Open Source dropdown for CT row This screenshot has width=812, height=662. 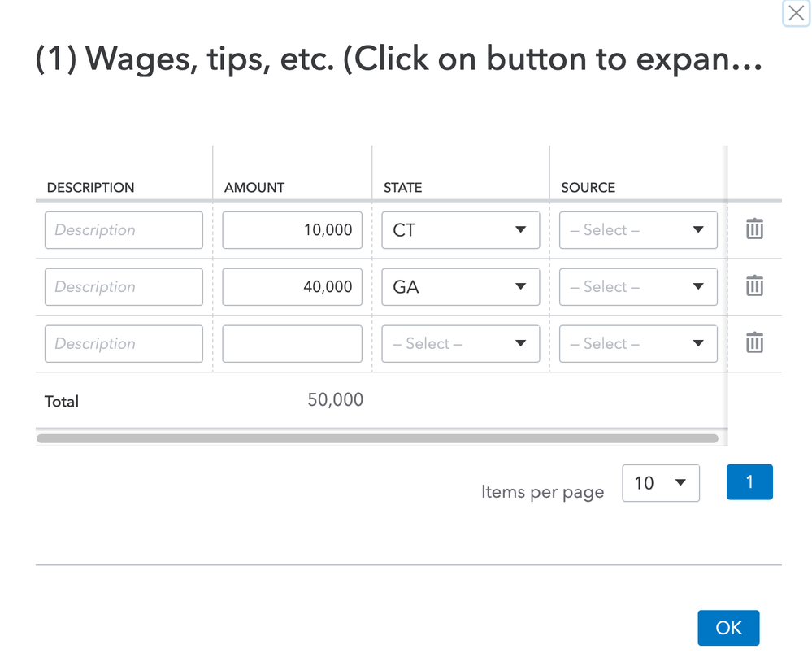637,230
